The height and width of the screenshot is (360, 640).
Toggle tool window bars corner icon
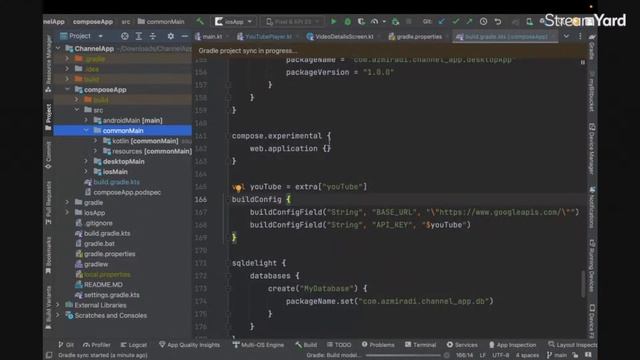(49, 355)
